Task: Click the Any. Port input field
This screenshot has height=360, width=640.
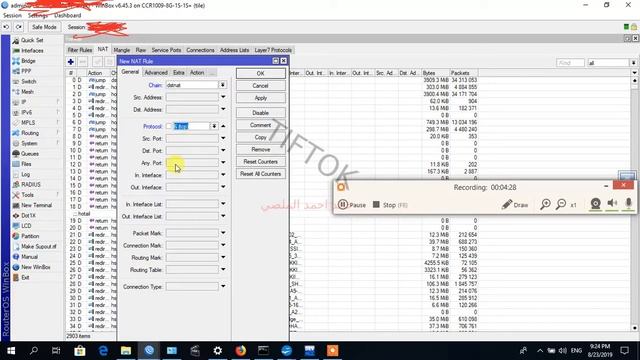Action: 192,163
